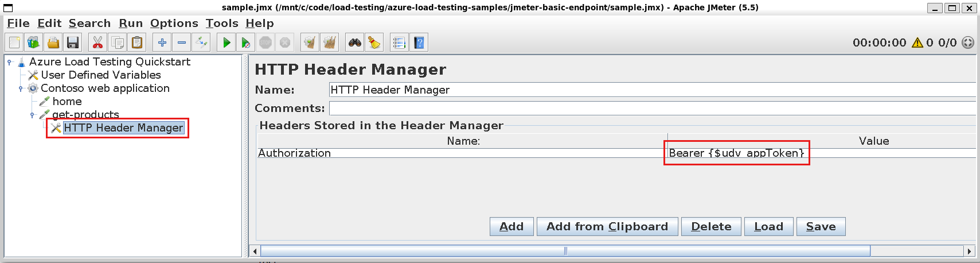
Task: Start the test with green play icon
Action: pyautogui.click(x=227, y=42)
